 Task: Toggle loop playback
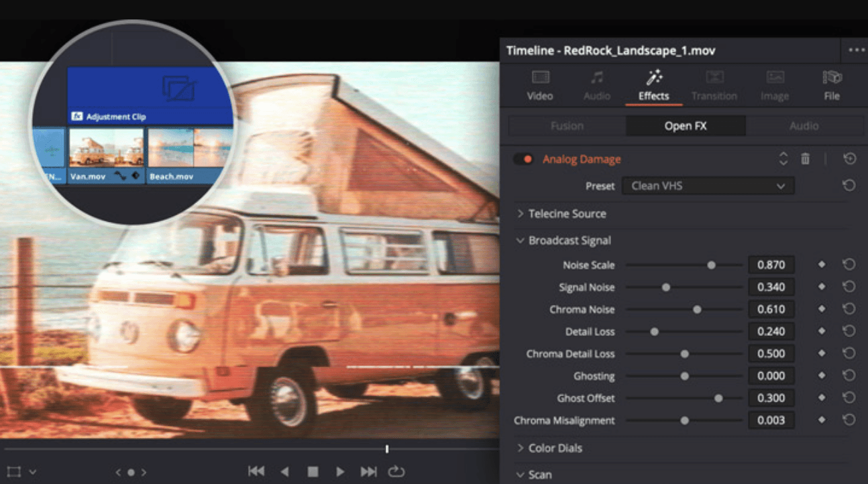tap(396, 471)
